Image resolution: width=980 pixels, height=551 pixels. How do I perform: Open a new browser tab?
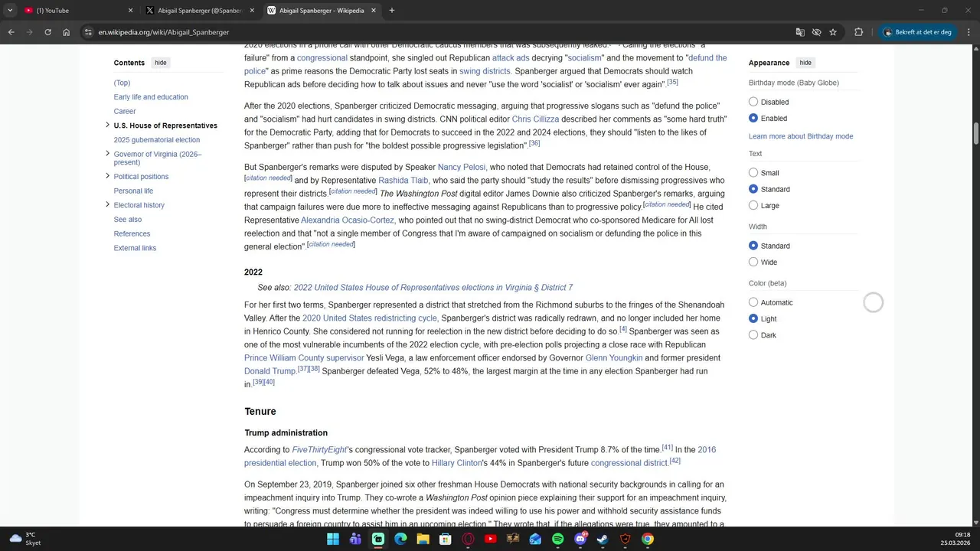392,11
